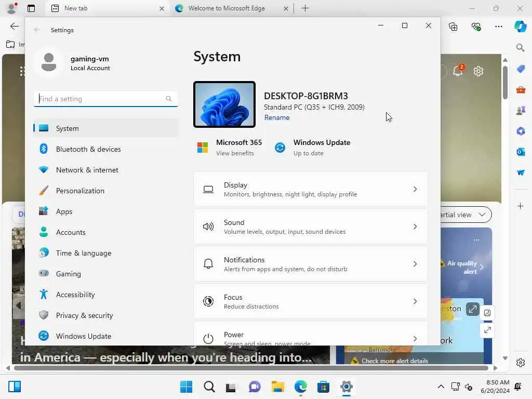Expand weather map view icon
Image resolution: width=532 pixels, height=399 pixels.
tap(472, 309)
